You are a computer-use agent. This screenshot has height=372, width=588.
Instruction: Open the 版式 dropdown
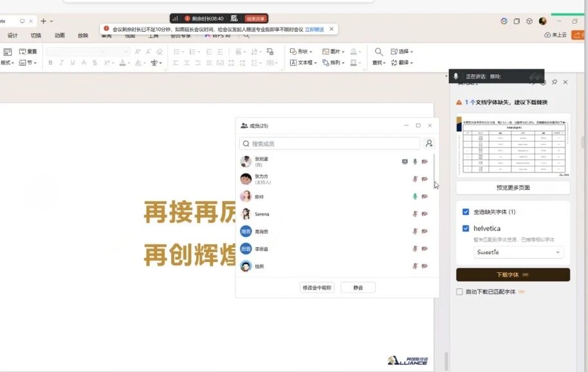[7, 62]
